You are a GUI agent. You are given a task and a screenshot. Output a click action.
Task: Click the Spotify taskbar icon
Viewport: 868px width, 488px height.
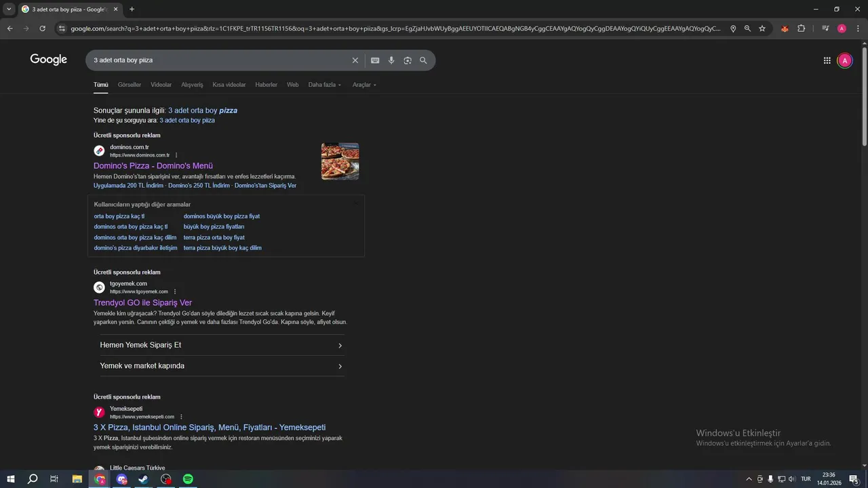tap(188, 479)
